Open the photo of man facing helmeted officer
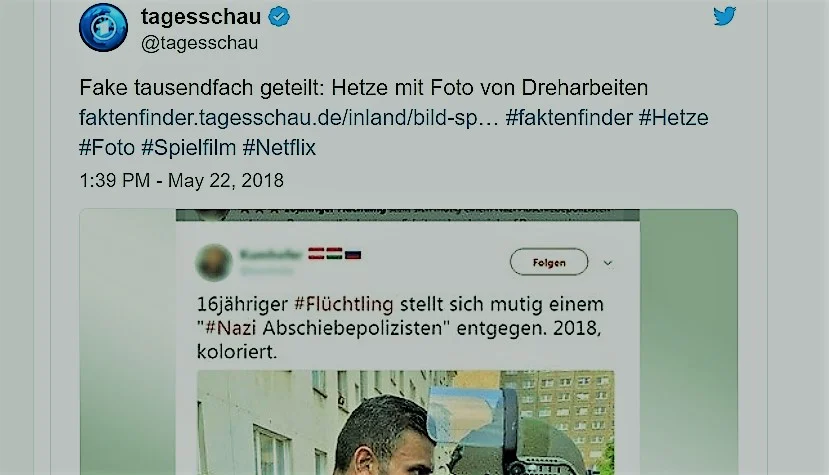This screenshot has height=475, width=829. click(406, 422)
